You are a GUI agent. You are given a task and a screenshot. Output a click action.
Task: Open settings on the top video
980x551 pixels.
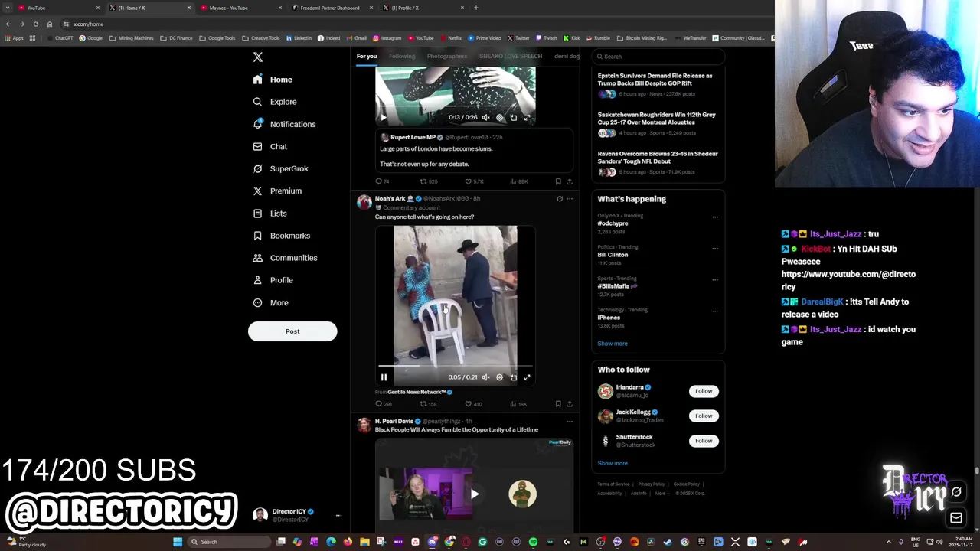(499, 118)
